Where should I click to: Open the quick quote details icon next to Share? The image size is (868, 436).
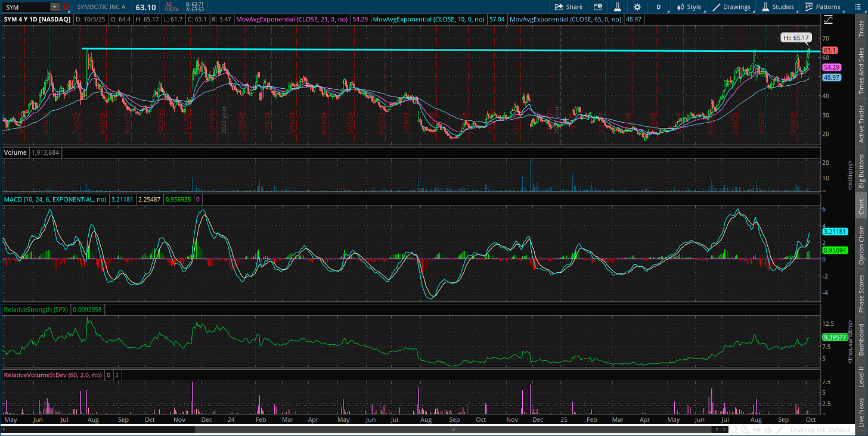click(x=598, y=7)
